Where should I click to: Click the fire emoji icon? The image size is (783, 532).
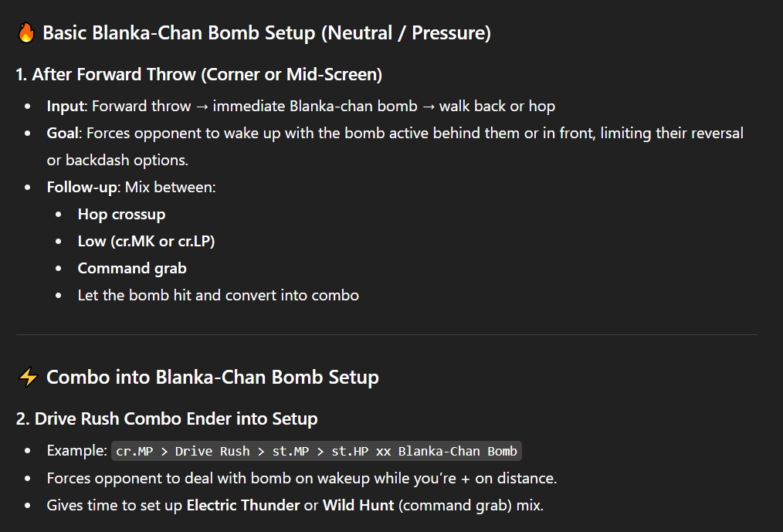click(x=26, y=33)
